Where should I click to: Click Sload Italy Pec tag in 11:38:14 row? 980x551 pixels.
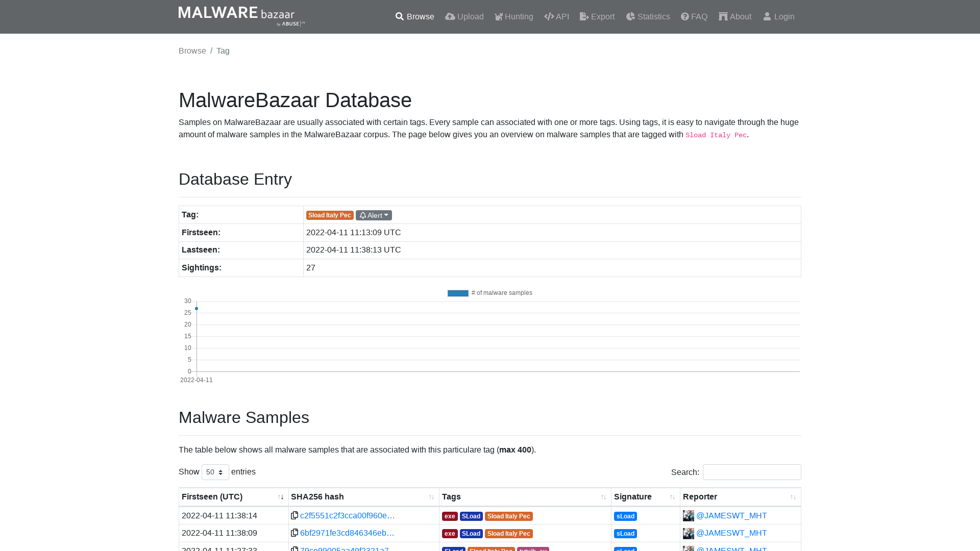pyautogui.click(x=509, y=516)
